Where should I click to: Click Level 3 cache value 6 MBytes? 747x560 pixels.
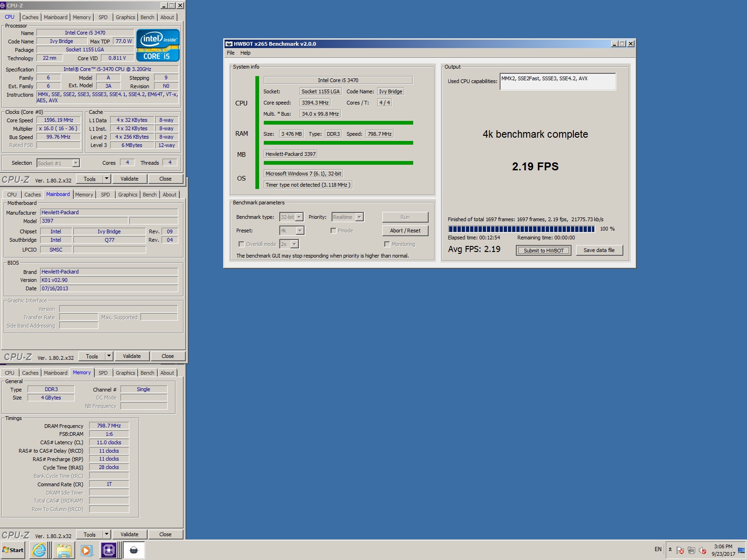pyautogui.click(x=132, y=145)
